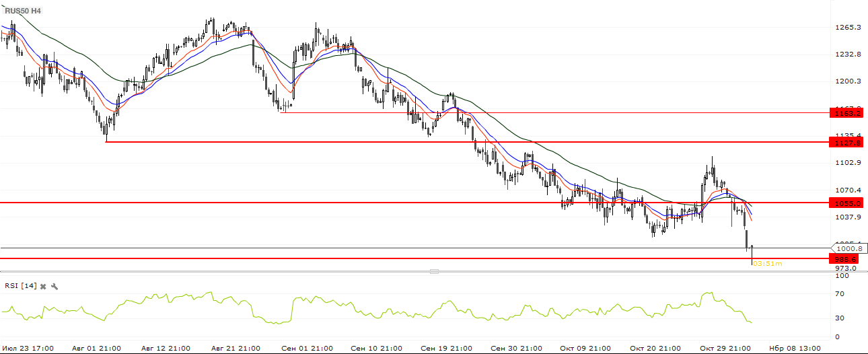Click the 03:51m candle countdown timer

coord(767,264)
